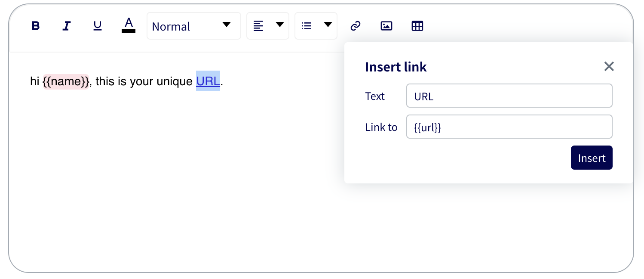Click the "Text" field label
The width and height of the screenshot is (644, 279).
[375, 96]
